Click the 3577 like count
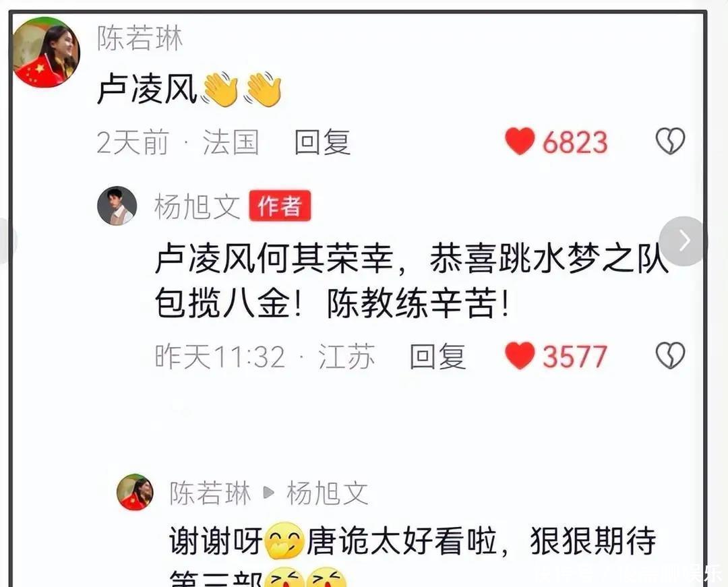728x587 pixels. coord(575,357)
